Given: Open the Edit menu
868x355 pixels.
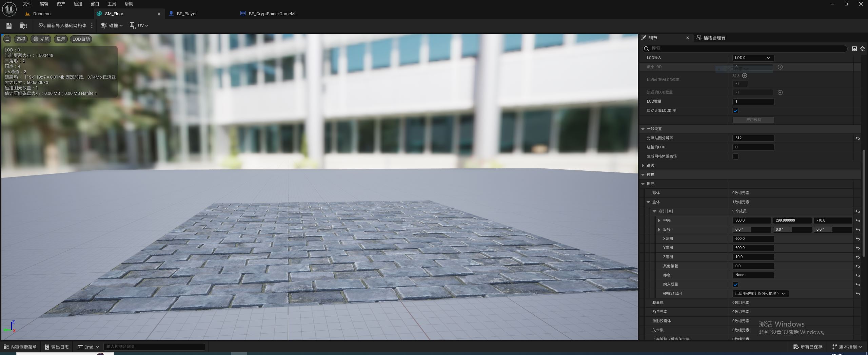Looking at the screenshot, I should tap(44, 4).
